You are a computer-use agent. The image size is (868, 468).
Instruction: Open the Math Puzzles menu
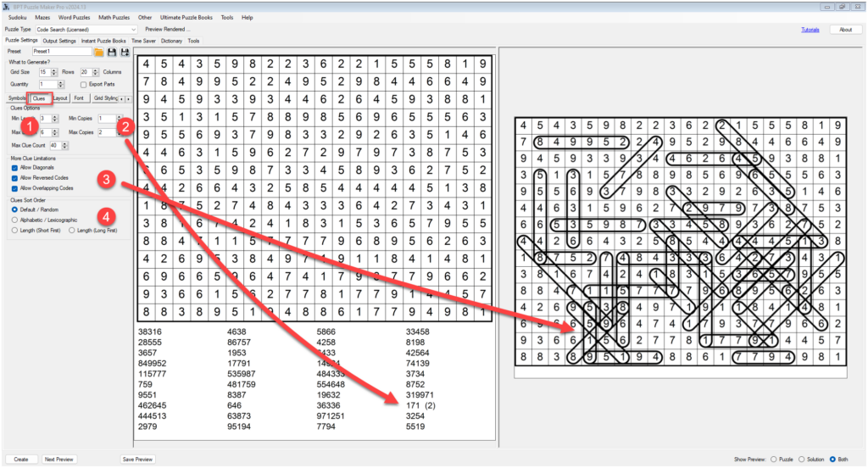tap(114, 17)
